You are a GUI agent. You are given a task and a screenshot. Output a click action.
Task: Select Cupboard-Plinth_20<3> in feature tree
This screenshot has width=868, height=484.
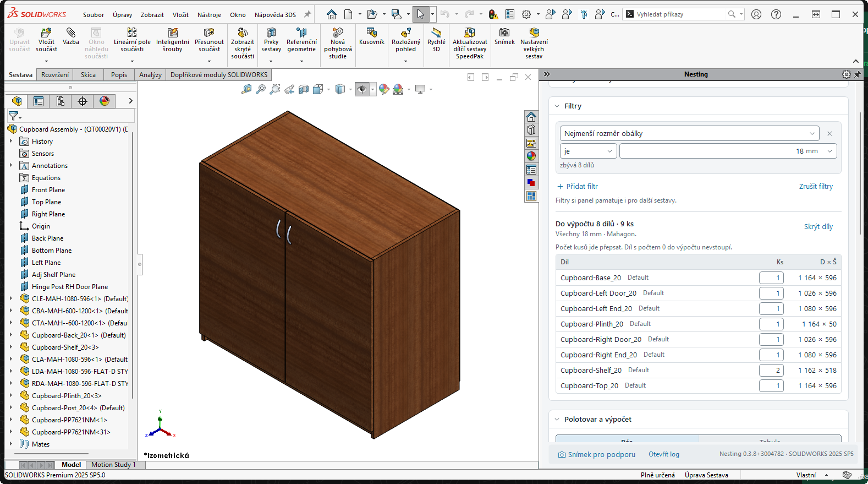(x=67, y=396)
